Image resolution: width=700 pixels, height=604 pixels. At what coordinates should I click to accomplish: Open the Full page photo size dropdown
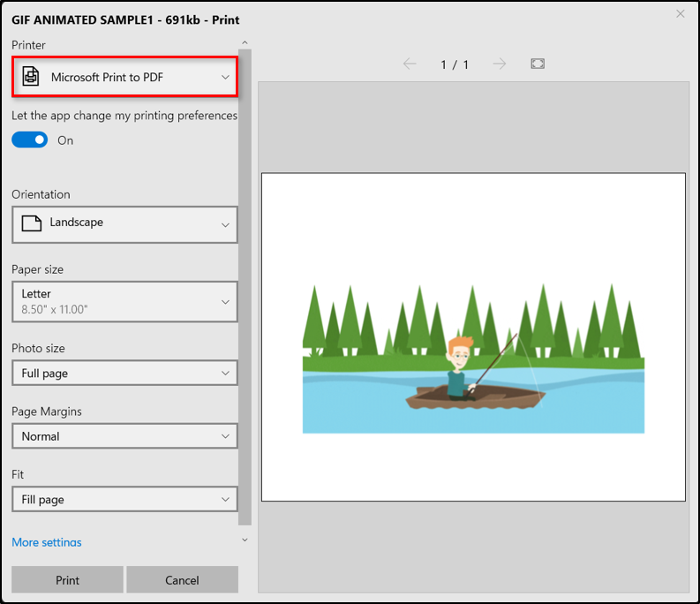point(124,373)
